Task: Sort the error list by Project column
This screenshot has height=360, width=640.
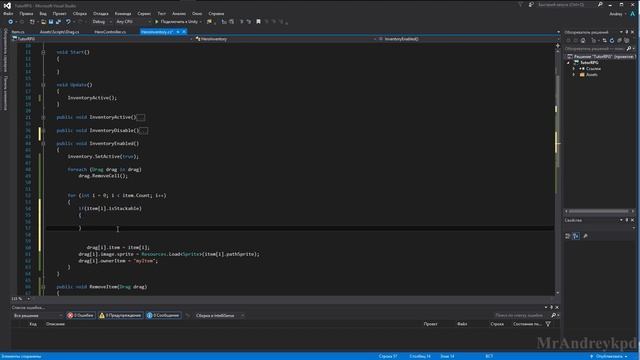Action: coord(431,324)
